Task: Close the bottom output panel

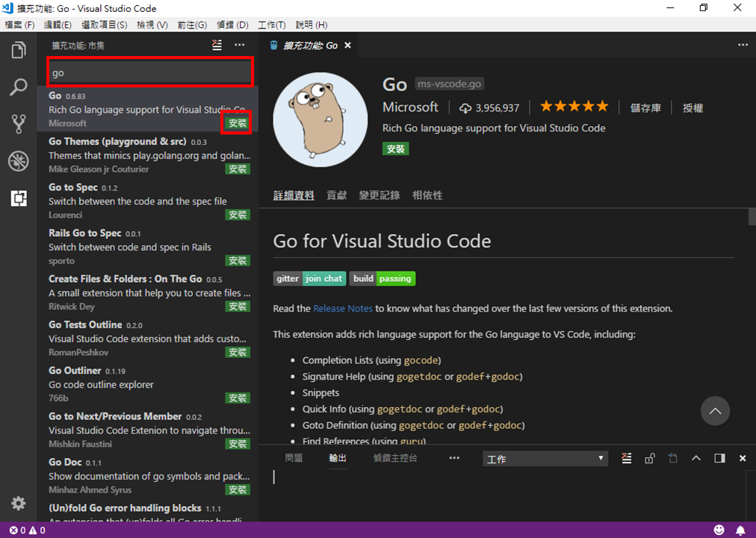Action: [x=743, y=459]
